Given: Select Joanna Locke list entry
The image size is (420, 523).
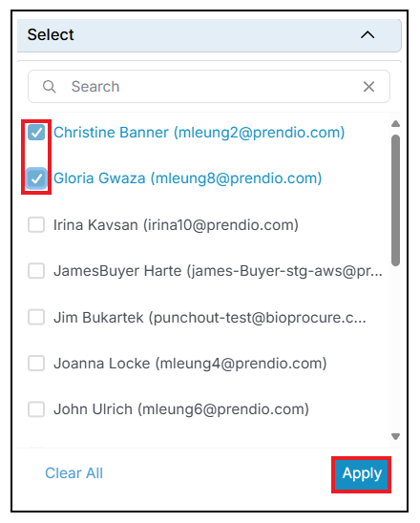Looking at the screenshot, I should [190, 364].
